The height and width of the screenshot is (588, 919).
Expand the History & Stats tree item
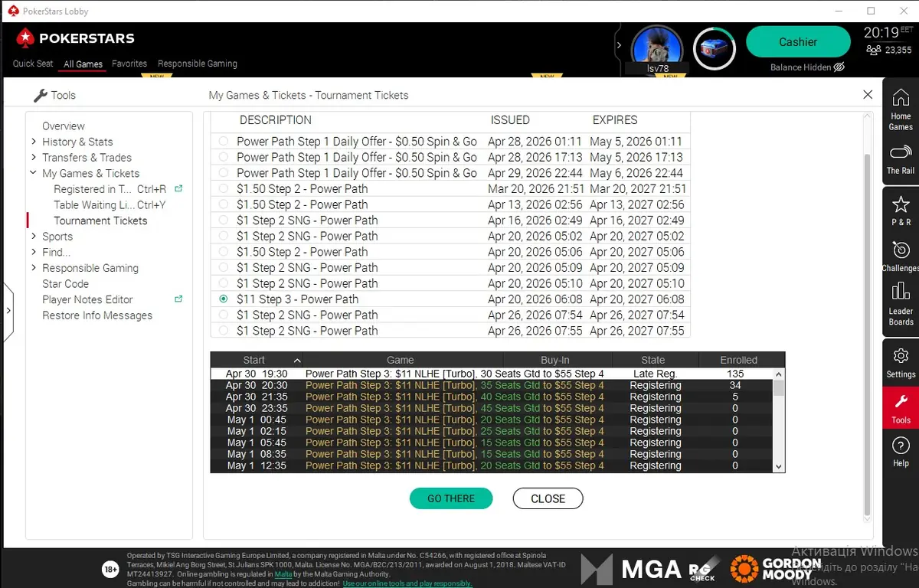pyautogui.click(x=34, y=142)
